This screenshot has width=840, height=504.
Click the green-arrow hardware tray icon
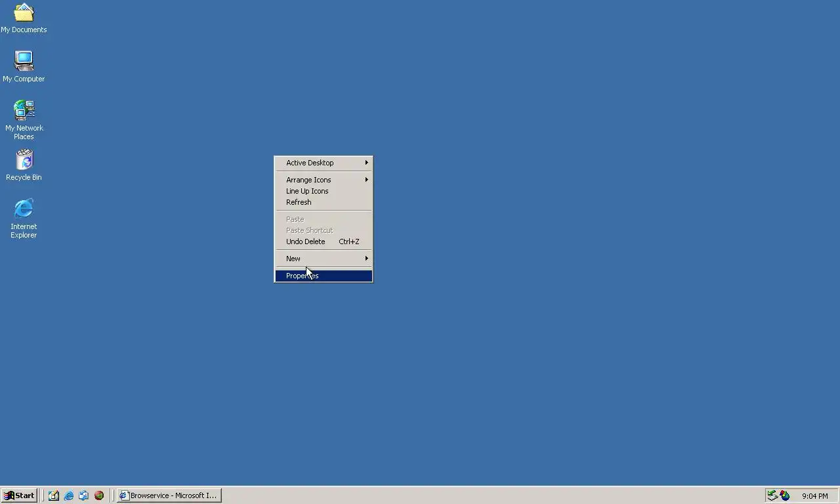[773, 495]
